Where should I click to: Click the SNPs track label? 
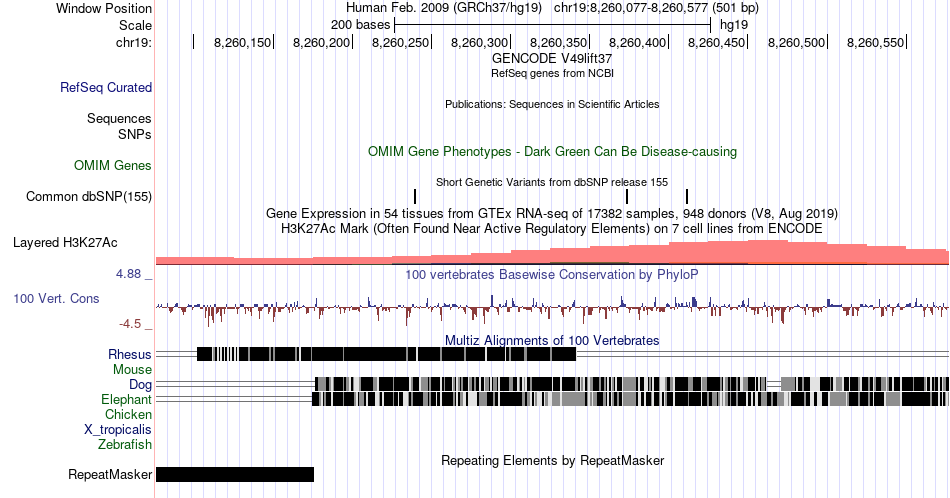[135, 134]
